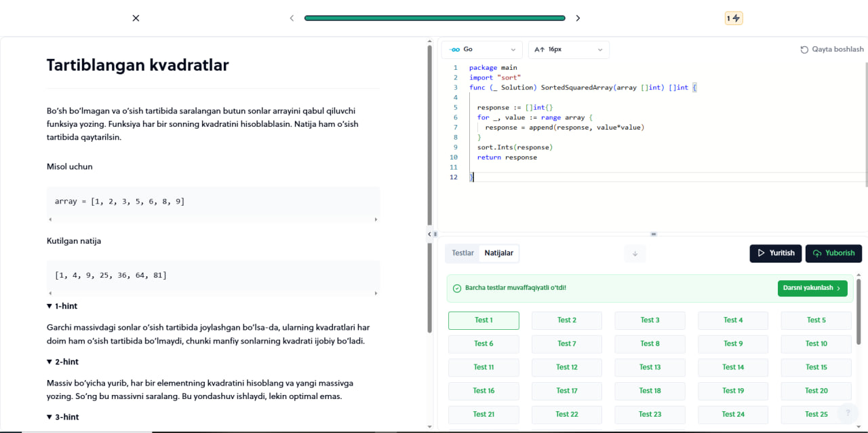The width and height of the screenshot is (868, 433).
Task: View Test 13 result
Action: tap(650, 367)
